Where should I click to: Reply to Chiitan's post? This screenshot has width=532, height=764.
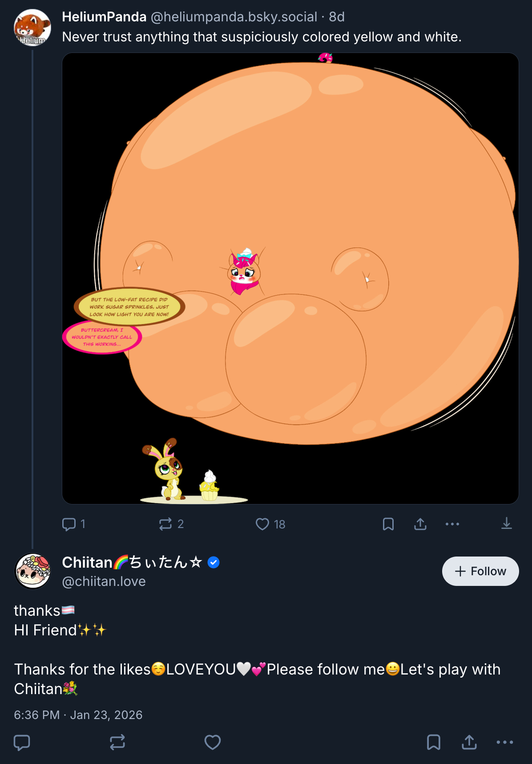pyautogui.click(x=22, y=742)
